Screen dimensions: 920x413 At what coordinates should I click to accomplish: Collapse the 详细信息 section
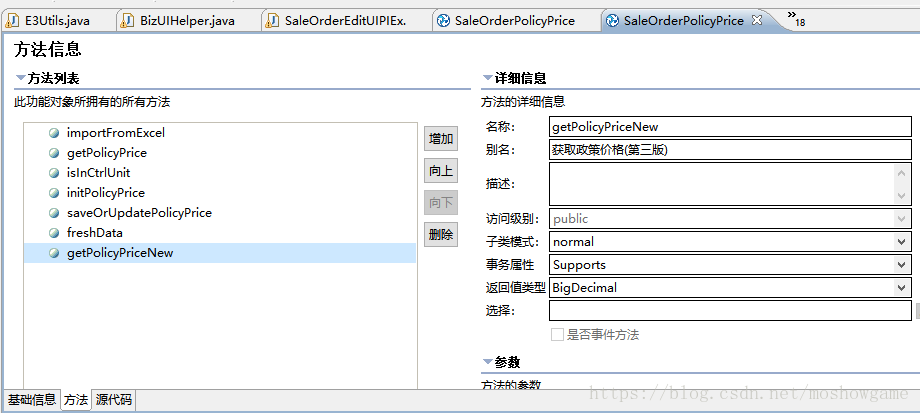[487, 78]
